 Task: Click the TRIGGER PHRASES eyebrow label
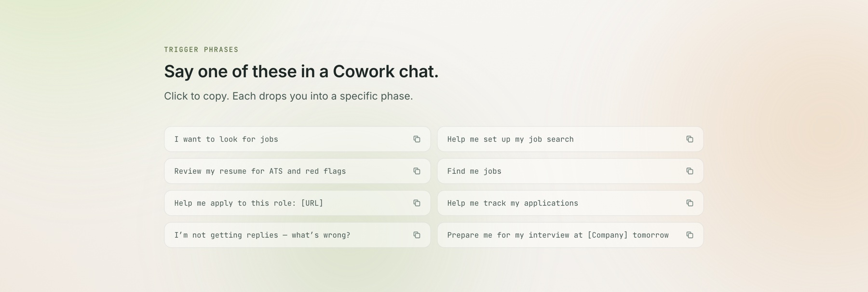(x=201, y=49)
